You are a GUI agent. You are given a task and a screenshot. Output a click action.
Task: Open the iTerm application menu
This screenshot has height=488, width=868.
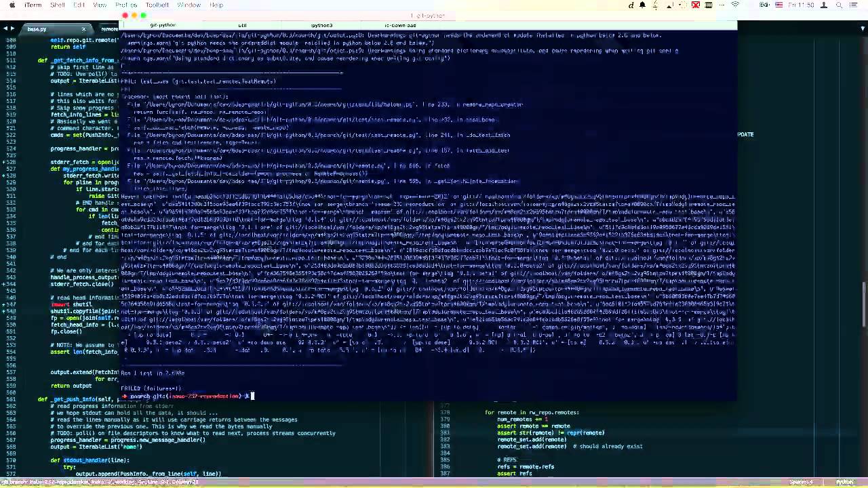(x=33, y=5)
